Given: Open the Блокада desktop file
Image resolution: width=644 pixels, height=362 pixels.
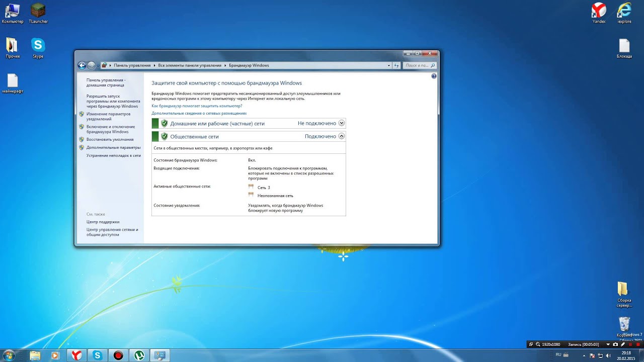Looking at the screenshot, I should (x=624, y=48).
